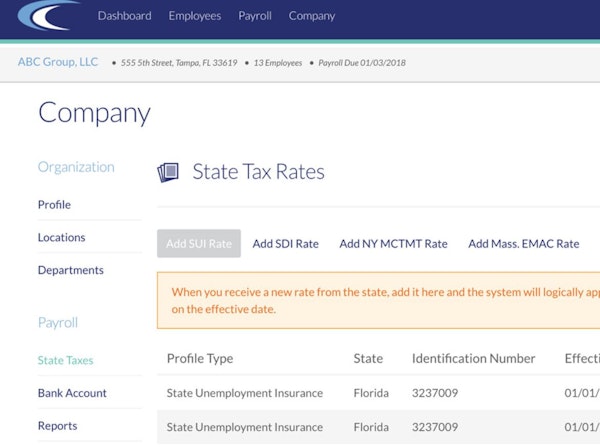Click the Identification Number column header

point(473,358)
